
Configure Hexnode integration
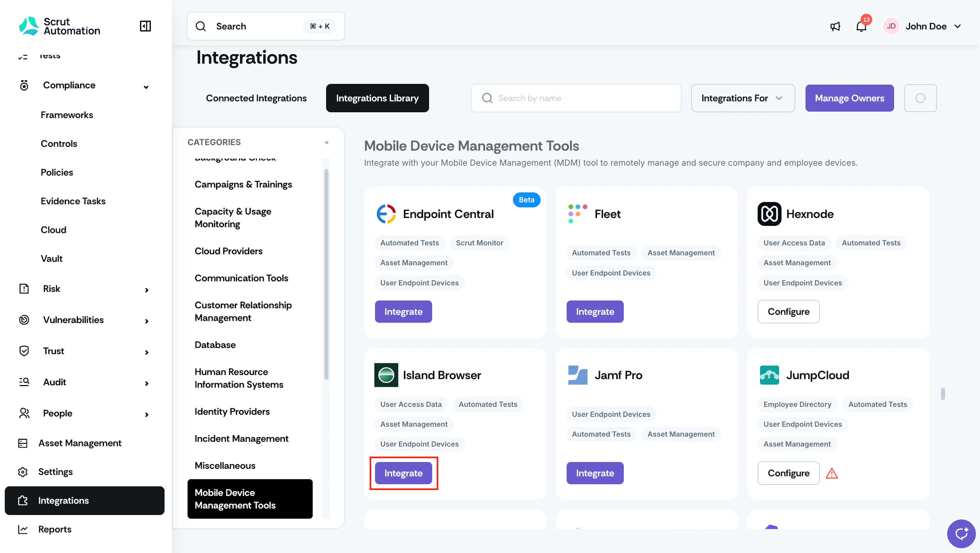[x=788, y=312]
